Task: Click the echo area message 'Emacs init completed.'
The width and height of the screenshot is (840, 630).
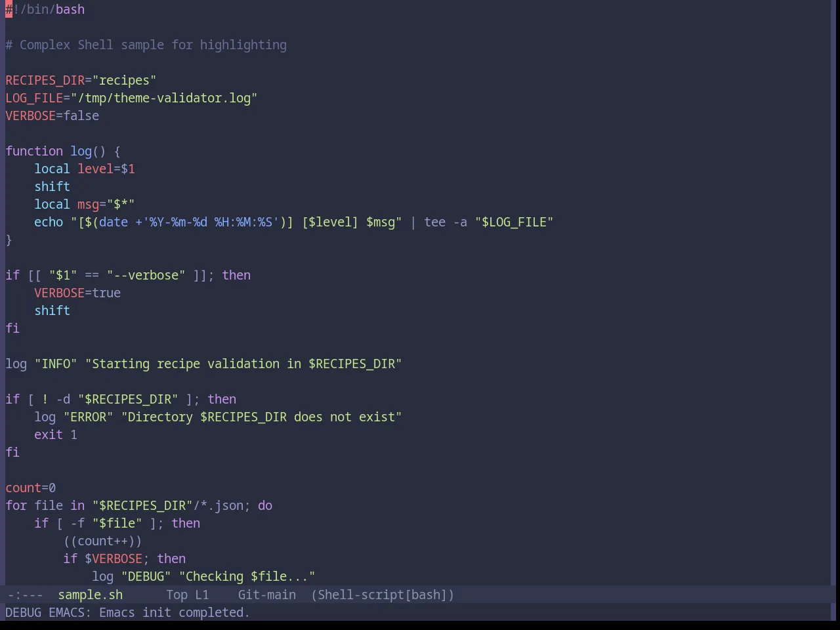Action: [174, 612]
